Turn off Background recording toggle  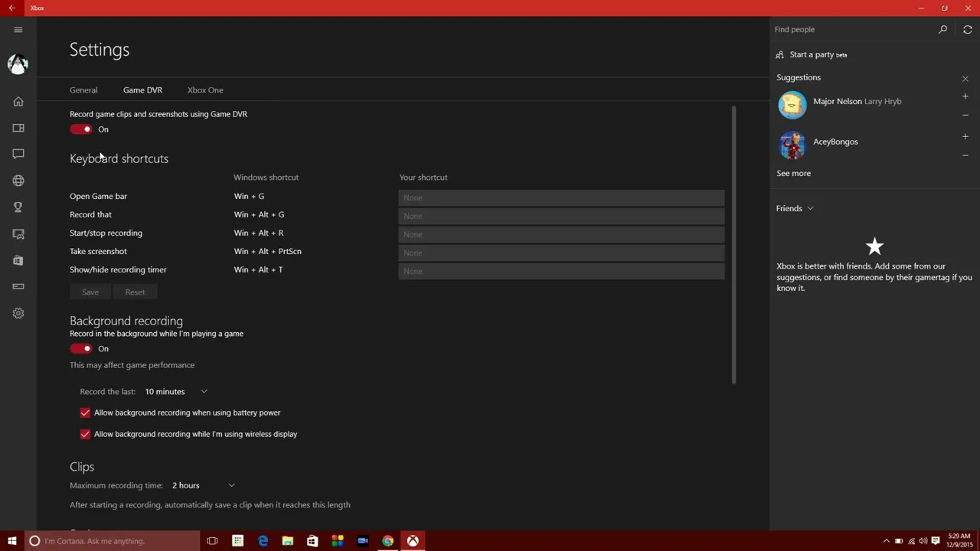pos(80,349)
